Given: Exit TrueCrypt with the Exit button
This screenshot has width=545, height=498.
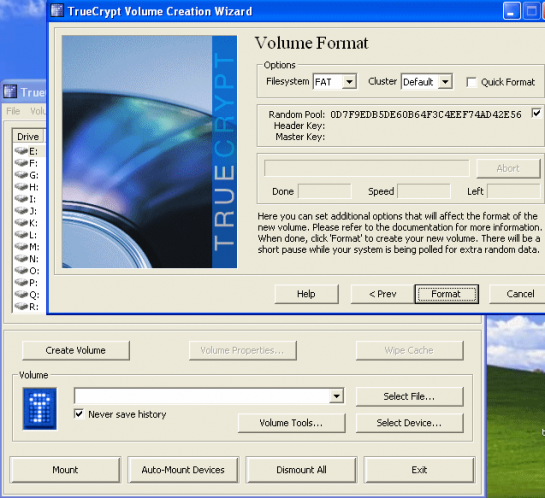Looking at the screenshot, I should tap(419, 470).
